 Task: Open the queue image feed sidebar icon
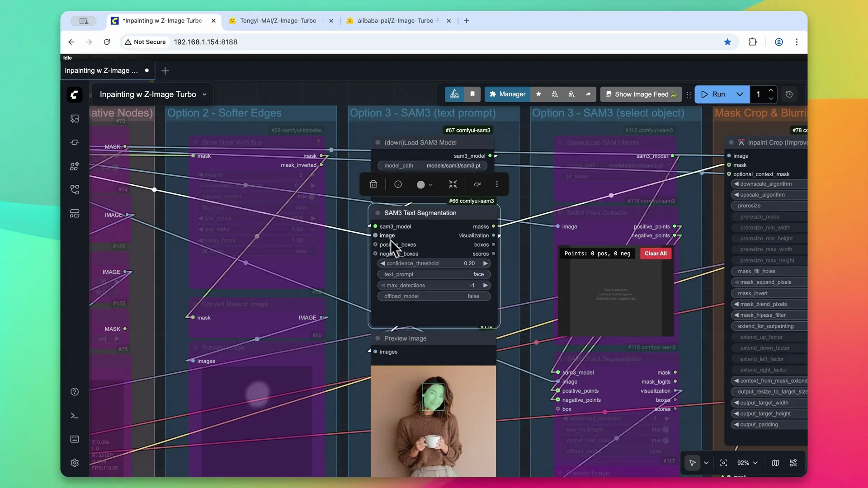tap(75, 118)
